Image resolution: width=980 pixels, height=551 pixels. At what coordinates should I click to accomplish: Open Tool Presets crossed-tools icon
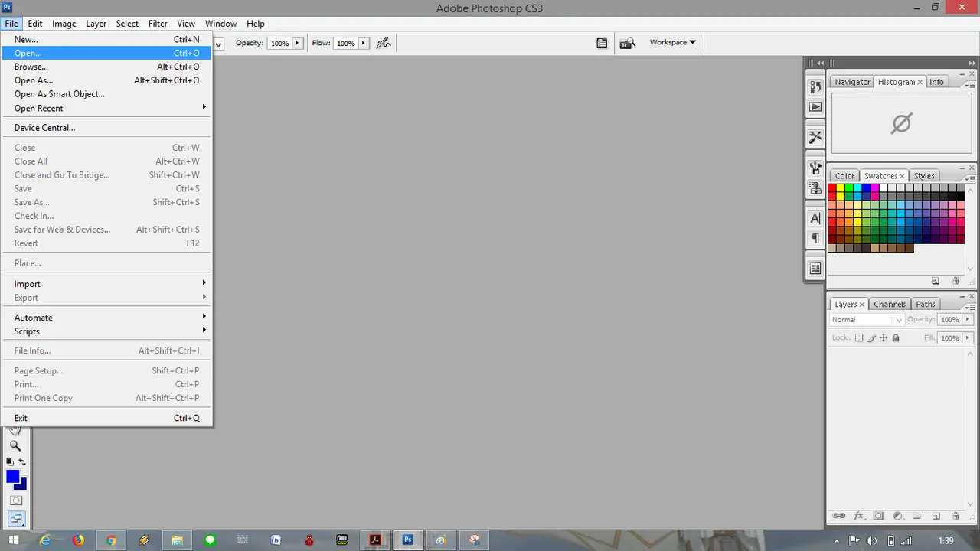815,137
